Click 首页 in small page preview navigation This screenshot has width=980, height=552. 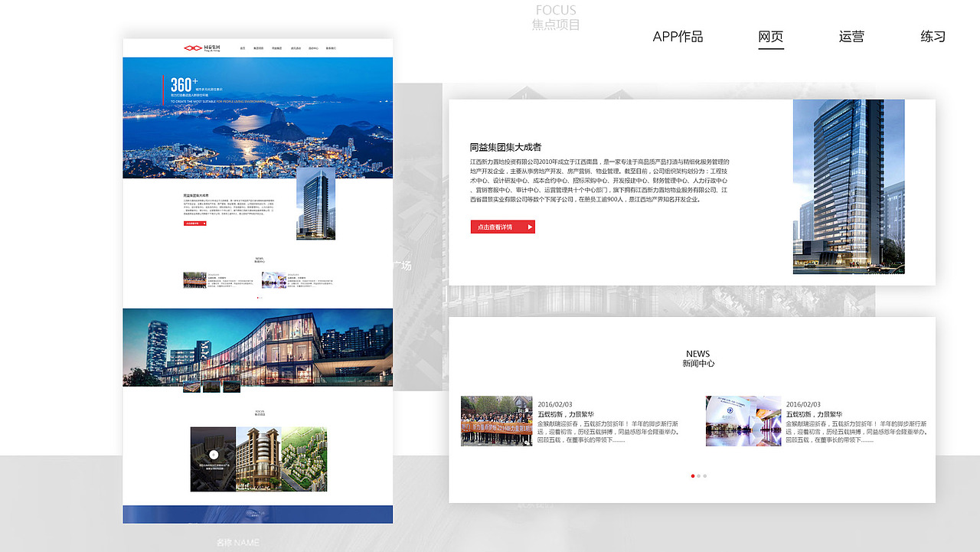click(243, 48)
